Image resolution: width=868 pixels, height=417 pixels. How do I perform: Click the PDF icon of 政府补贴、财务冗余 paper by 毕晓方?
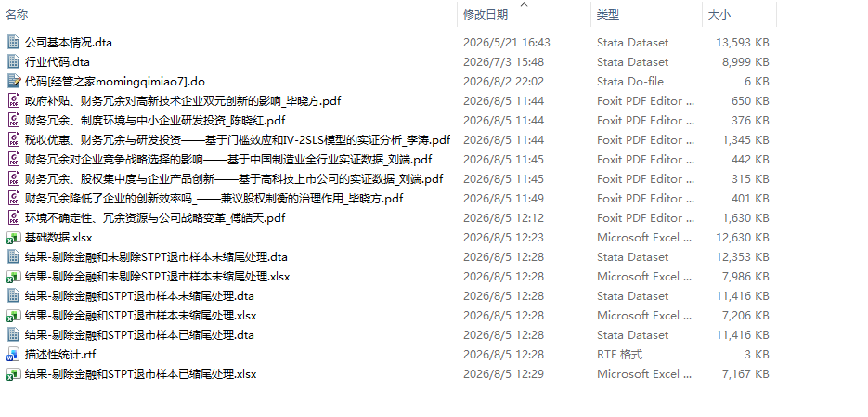coord(14,101)
